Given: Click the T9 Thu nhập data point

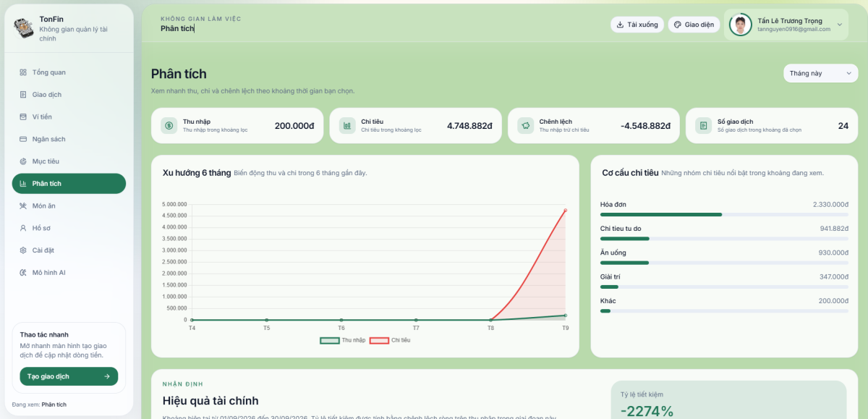Looking at the screenshot, I should click(x=565, y=316).
